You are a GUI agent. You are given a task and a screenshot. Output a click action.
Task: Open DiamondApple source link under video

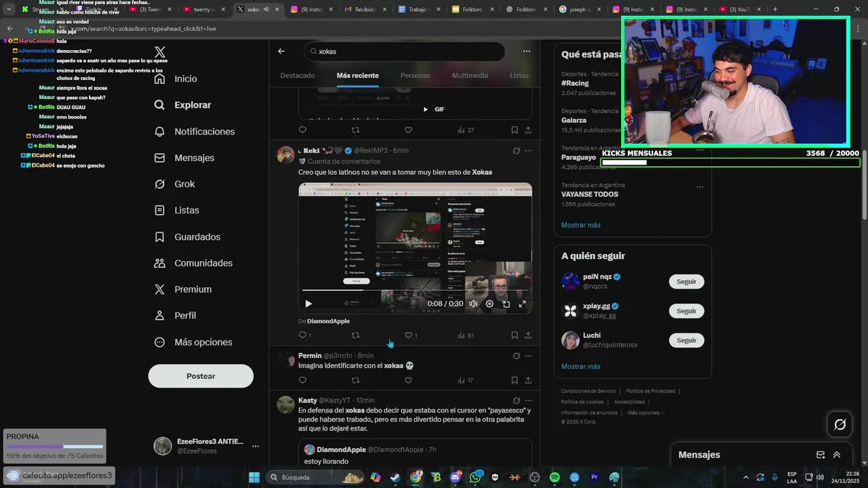tap(328, 321)
